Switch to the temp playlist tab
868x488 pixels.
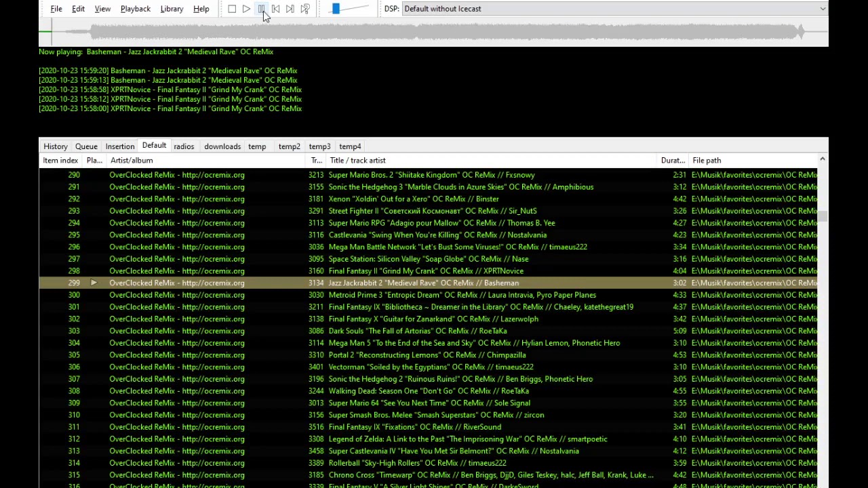click(x=257, y=146)
